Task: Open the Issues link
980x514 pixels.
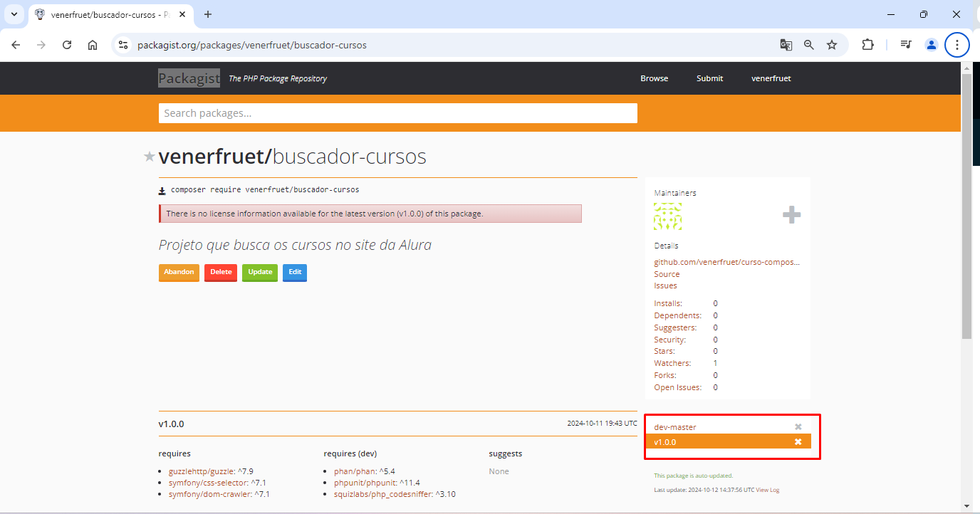Action: point(665,285)
